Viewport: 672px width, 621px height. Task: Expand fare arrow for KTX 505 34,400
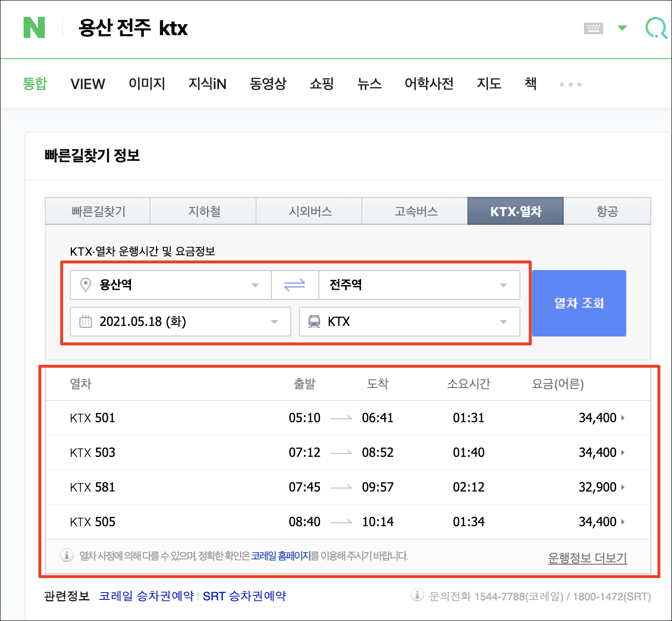coord(623,522)
